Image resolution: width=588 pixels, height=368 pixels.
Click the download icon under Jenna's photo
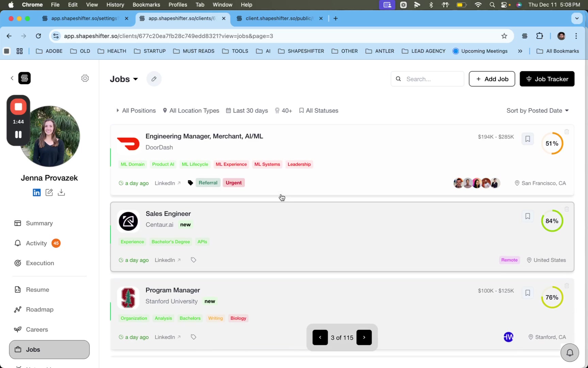coord(61,192)
